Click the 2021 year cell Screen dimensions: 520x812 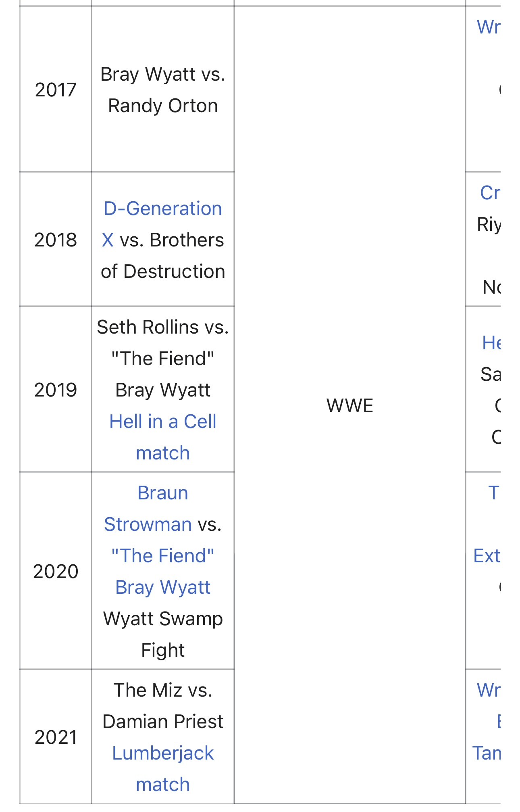56,737
